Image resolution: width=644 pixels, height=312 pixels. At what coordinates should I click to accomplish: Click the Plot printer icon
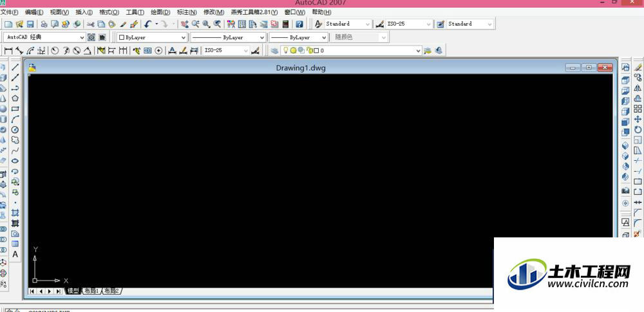44,24
